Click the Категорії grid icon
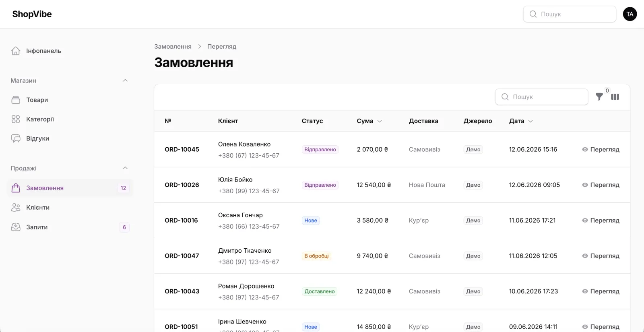 [x=16, y=119]
